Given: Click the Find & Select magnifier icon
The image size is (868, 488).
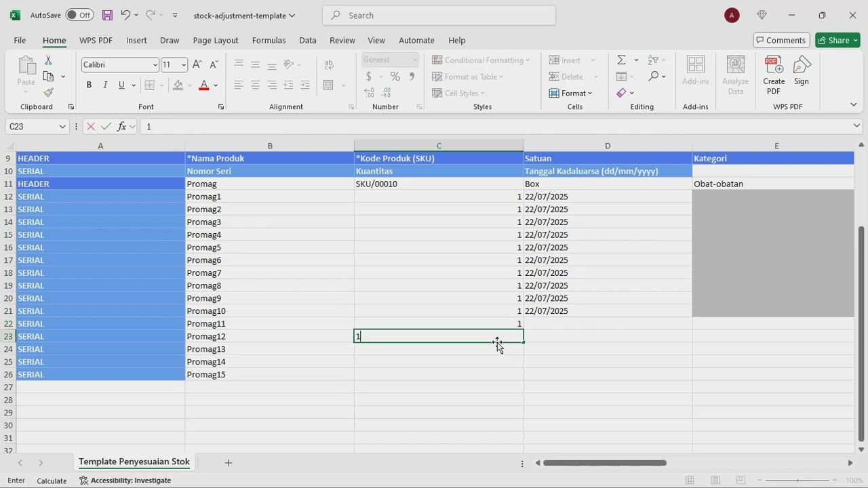Looking at the screenshot, I should [653, 76].
